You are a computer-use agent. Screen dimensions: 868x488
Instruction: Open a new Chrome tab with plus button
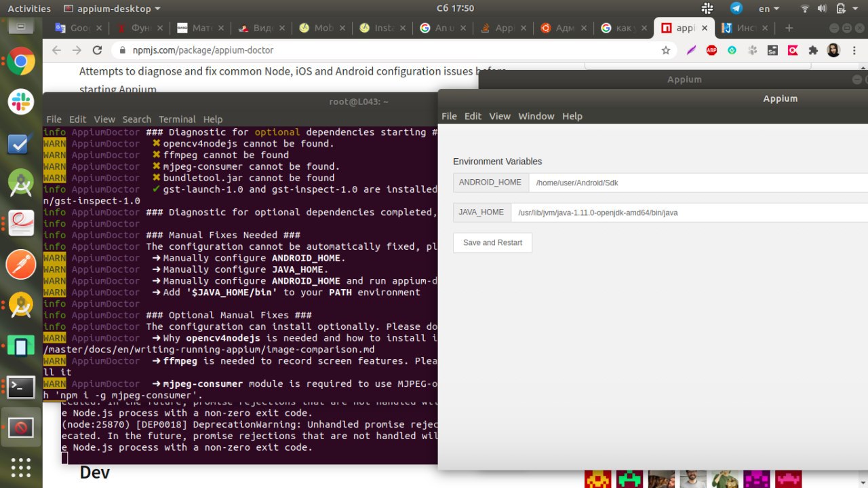pos(789,28)
